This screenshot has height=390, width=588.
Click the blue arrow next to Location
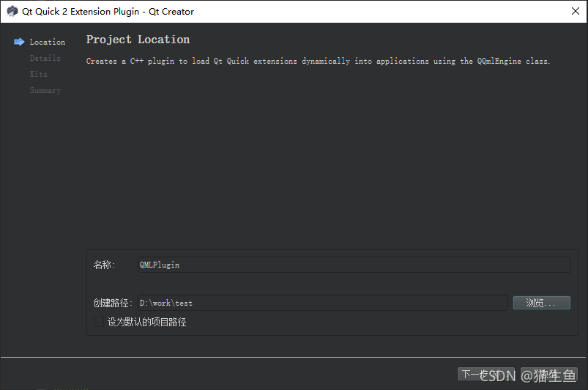point(19,42)
